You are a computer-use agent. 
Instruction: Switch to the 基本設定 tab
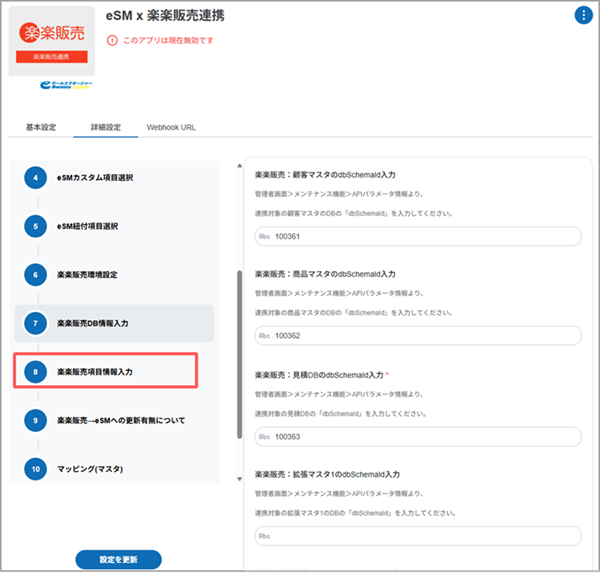click(x=41, y=128)
